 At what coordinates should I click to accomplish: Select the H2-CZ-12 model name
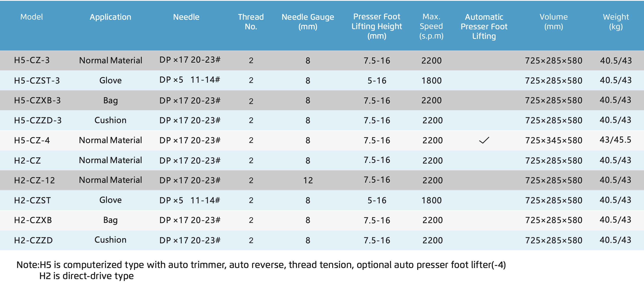tap(34, 180)
